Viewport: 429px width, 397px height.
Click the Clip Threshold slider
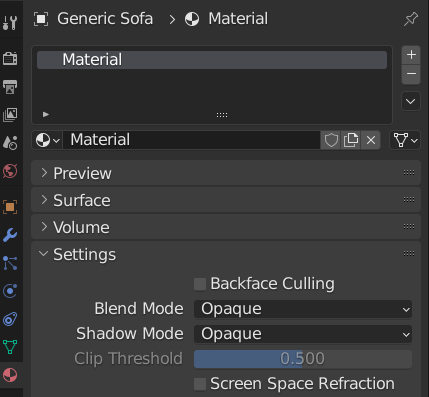coord(303,359)
